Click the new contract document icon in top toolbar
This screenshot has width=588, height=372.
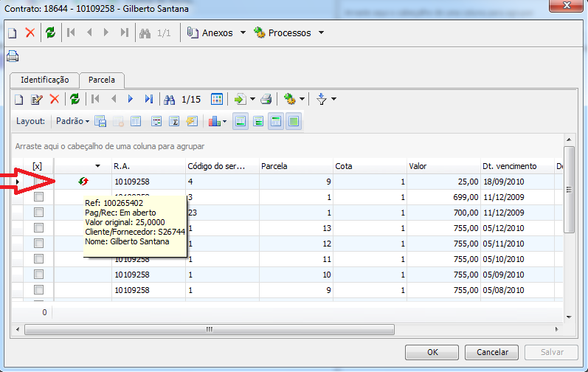(13, 33)
